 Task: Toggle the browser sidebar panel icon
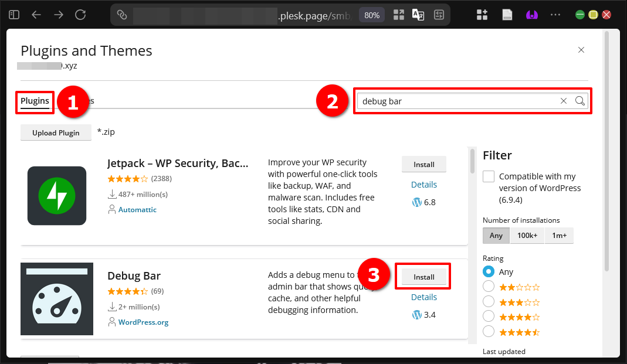click(x=14, y=15)
